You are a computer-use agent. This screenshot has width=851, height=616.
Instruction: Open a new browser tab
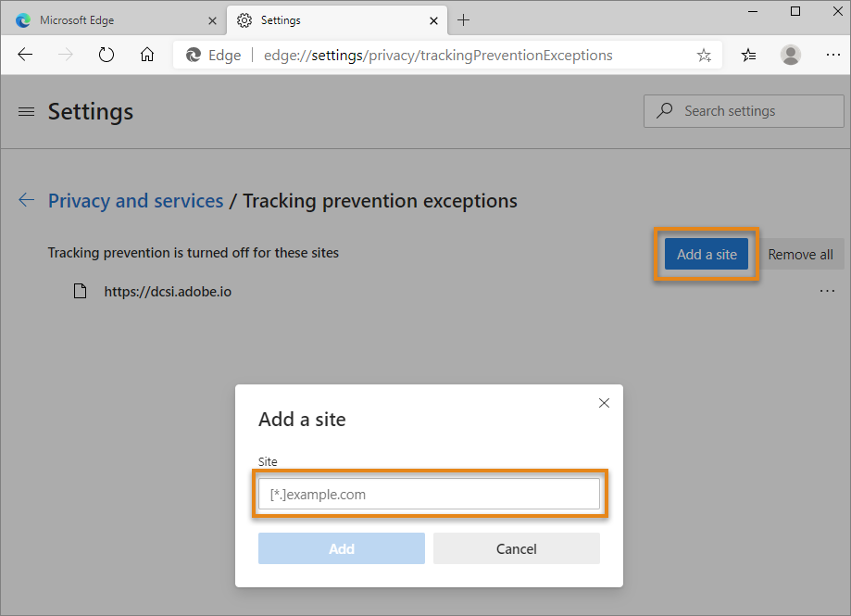click(464, 19)
